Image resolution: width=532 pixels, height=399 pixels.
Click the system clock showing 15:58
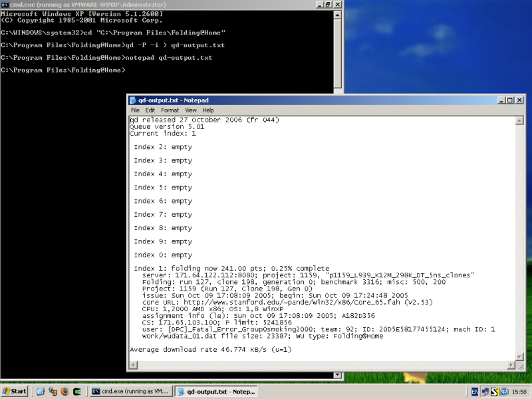pyautogui.click(x=519, y=392)
